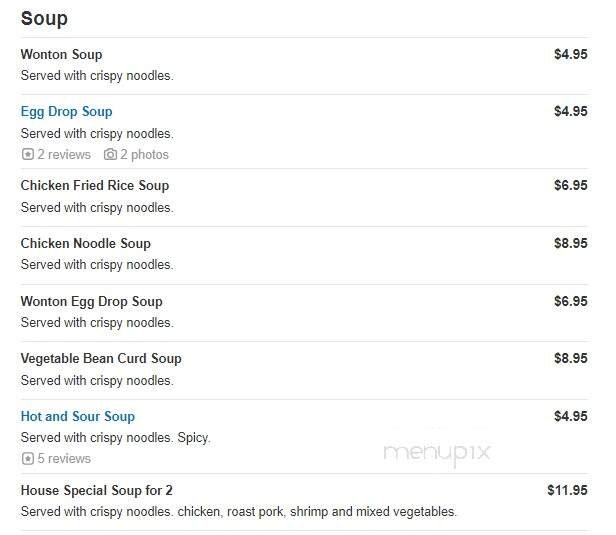Screen dimensions: 616x535
Task: Click the reviews star icon under Hot and Sour Soup
Action: point(27,459)
